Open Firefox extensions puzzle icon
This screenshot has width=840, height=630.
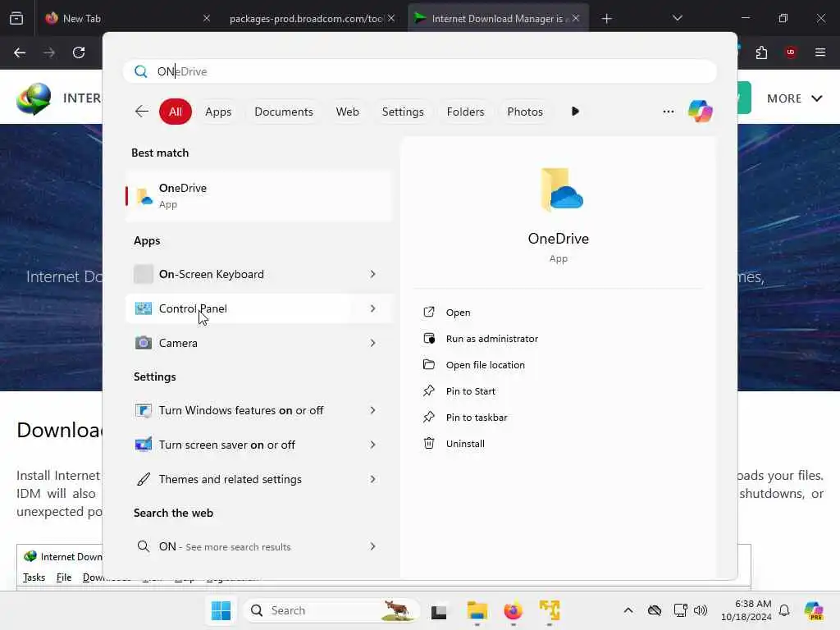[761, 52]
